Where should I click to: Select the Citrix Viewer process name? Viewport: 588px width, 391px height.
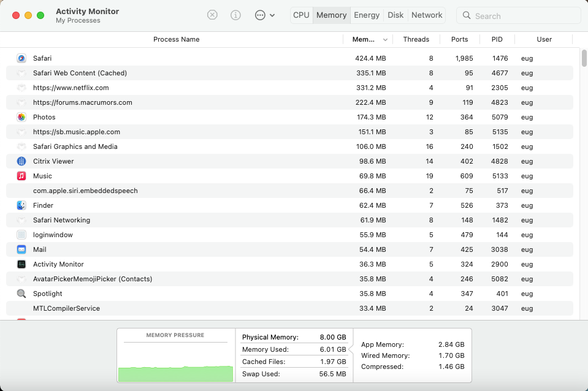53,161
